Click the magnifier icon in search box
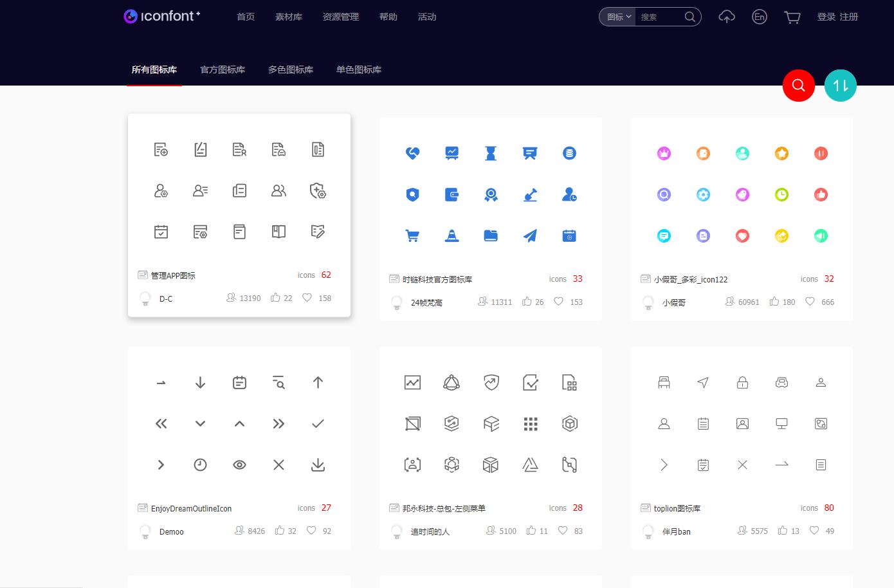 689,17
